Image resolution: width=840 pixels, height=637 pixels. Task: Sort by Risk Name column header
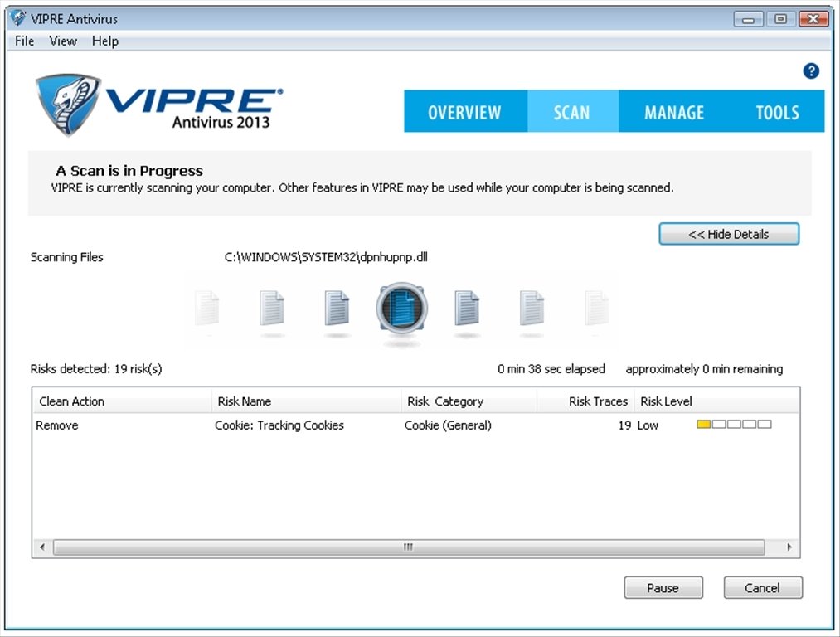(x=307, y=401)
